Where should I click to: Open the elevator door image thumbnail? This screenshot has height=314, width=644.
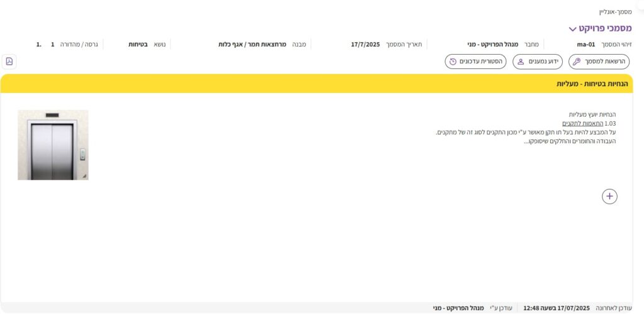[53, 145]
